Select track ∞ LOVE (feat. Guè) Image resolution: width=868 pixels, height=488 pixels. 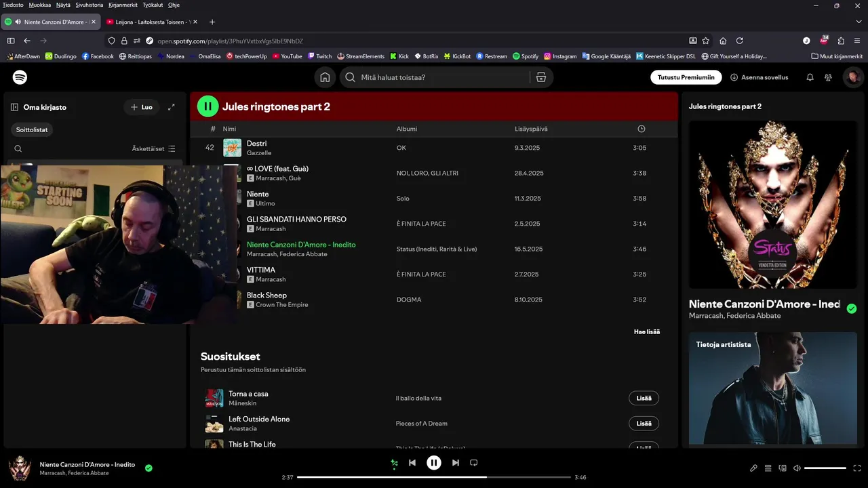pyautogui.click(x=277, y=169)
